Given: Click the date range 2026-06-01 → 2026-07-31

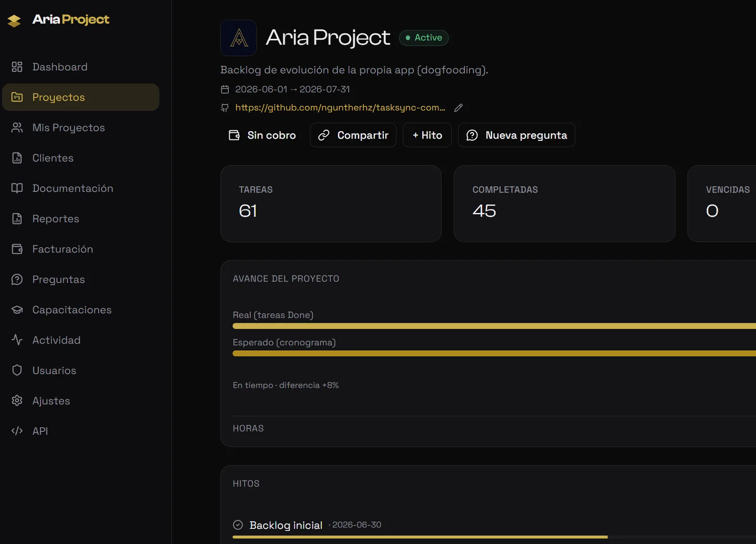Looking at the screenshot, I should pos(292,89).
